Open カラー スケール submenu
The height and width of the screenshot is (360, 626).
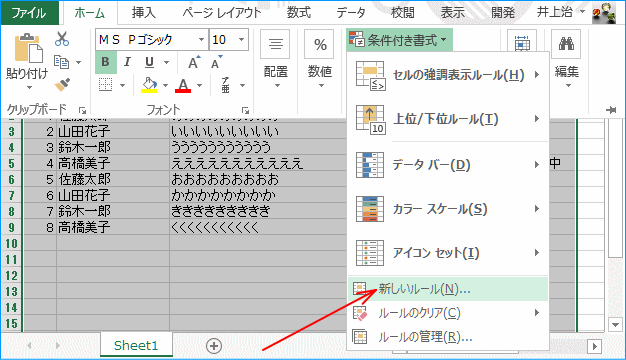point(448,209)
